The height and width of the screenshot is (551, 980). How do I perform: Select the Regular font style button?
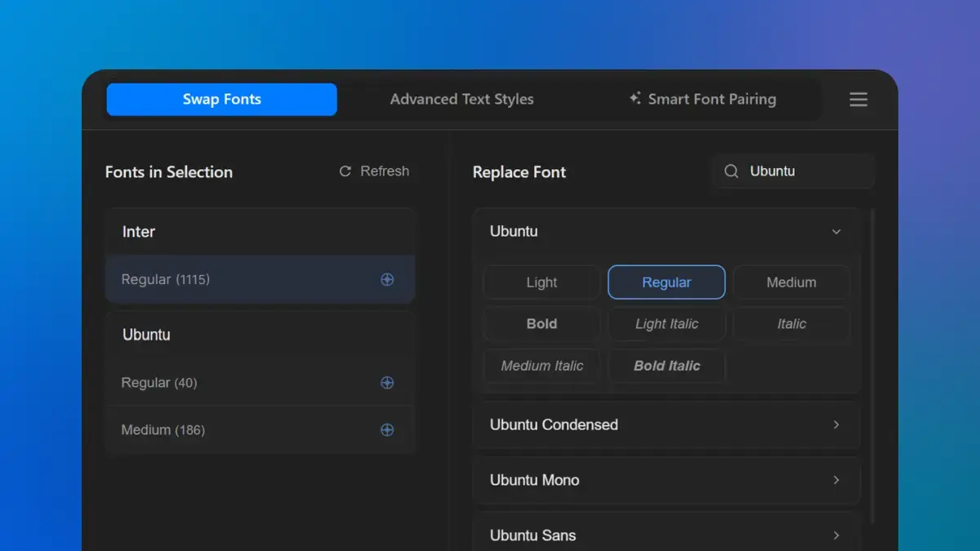click(666, 282)
